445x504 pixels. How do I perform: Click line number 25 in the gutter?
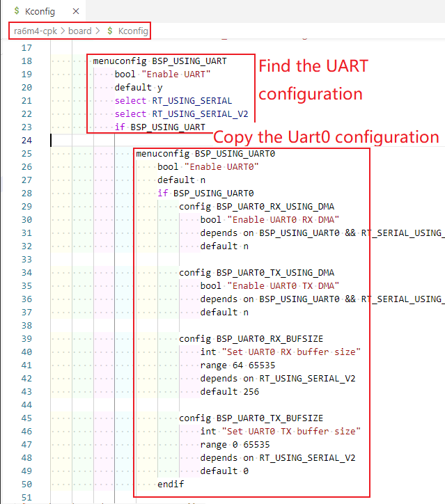26,154
